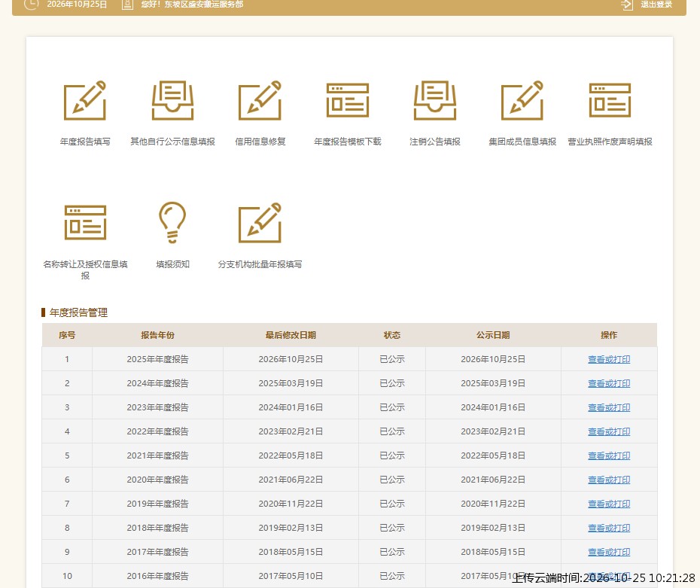This screenshot has width=700, height=588.
Task: Click the 公示日期 column header
Action: click(493, 335)
